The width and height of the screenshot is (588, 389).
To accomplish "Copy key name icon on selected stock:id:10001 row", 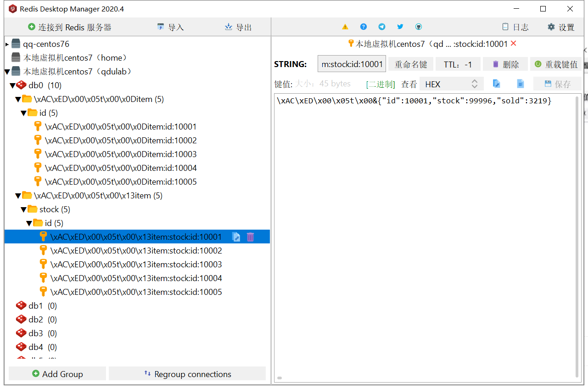I will tap(236, 237).
